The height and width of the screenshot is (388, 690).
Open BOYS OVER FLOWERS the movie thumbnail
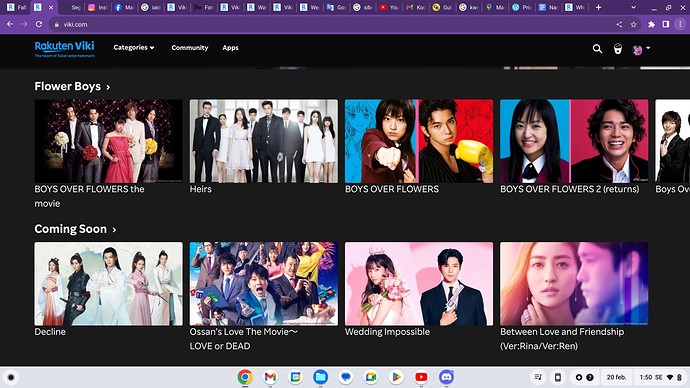(108, 141)
